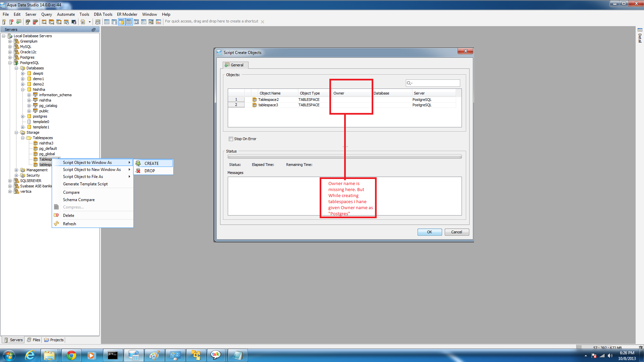Click the connect server toolbar icon
Screen dimensions: 644x362
(28, 22)
